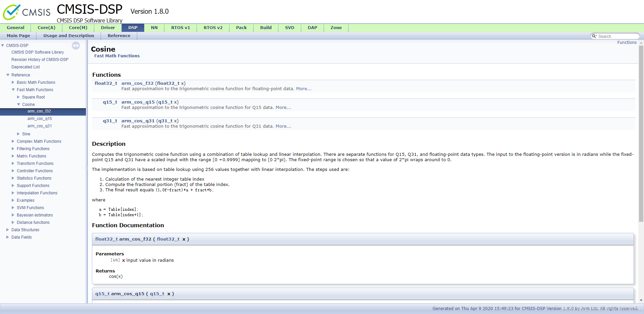Expand Statistics Functions arrow
The height and width of the screenshot is (314, 644).
click(13, 178)
